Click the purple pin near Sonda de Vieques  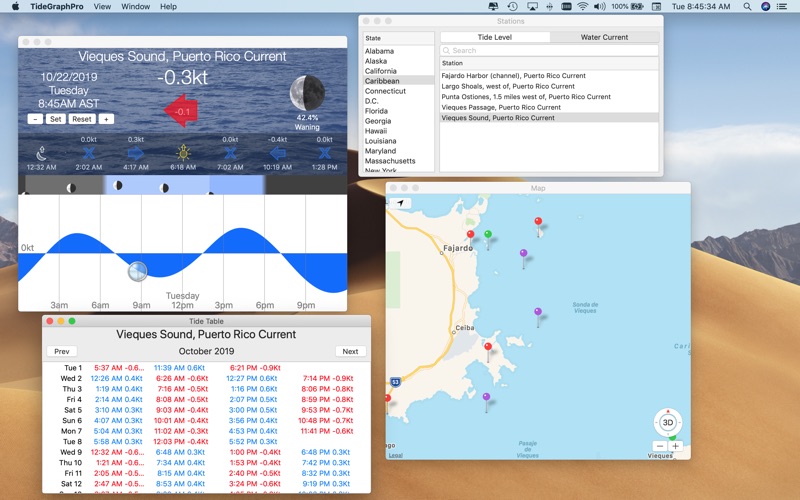pos(538,312)
